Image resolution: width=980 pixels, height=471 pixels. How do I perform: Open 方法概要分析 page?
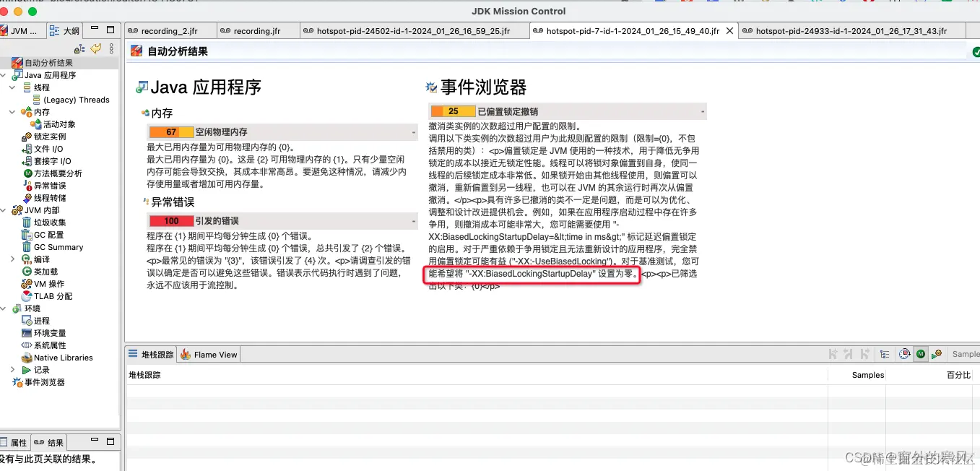click(x=58, y=173)
